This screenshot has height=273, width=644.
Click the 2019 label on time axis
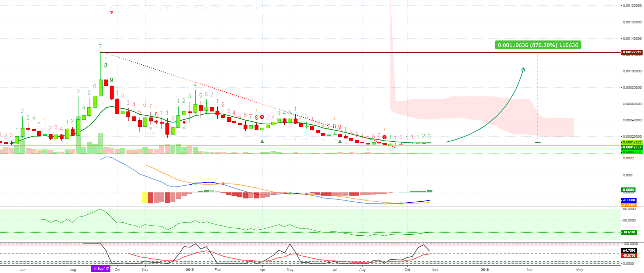[485, 270]
